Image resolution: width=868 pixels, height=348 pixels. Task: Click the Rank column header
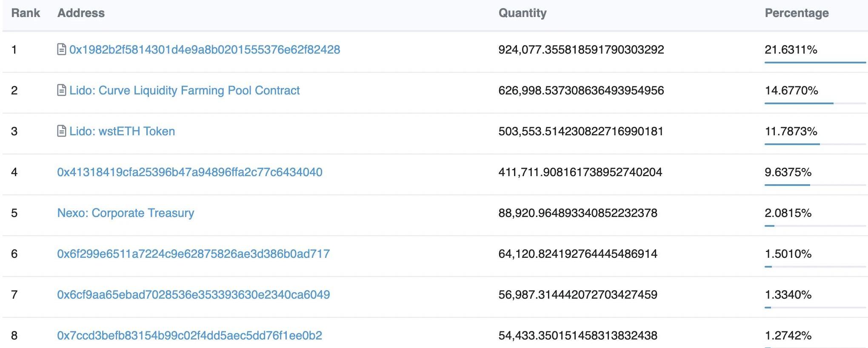pos(26,13)
